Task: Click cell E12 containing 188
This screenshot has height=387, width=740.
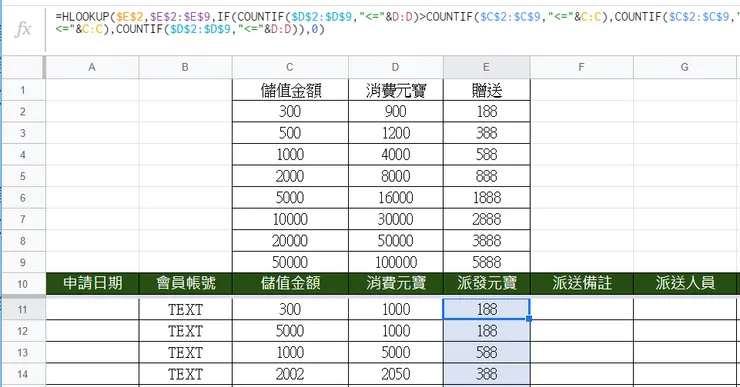Action: tap(487, 331)
